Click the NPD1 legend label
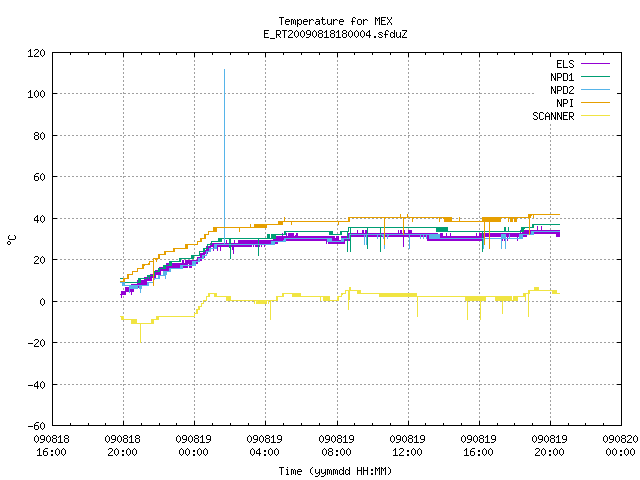The image size is (640, 480). tap(562, 77)
